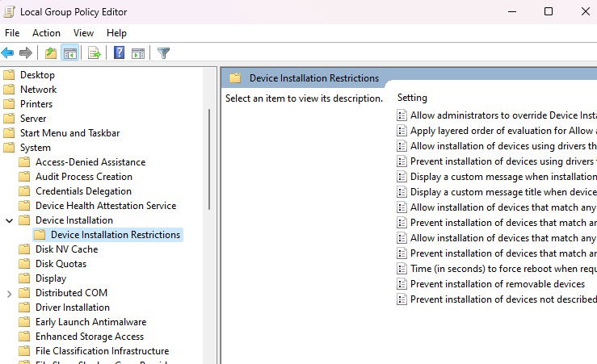Click the tree pane vertical scrollbar

click(209, 159)
